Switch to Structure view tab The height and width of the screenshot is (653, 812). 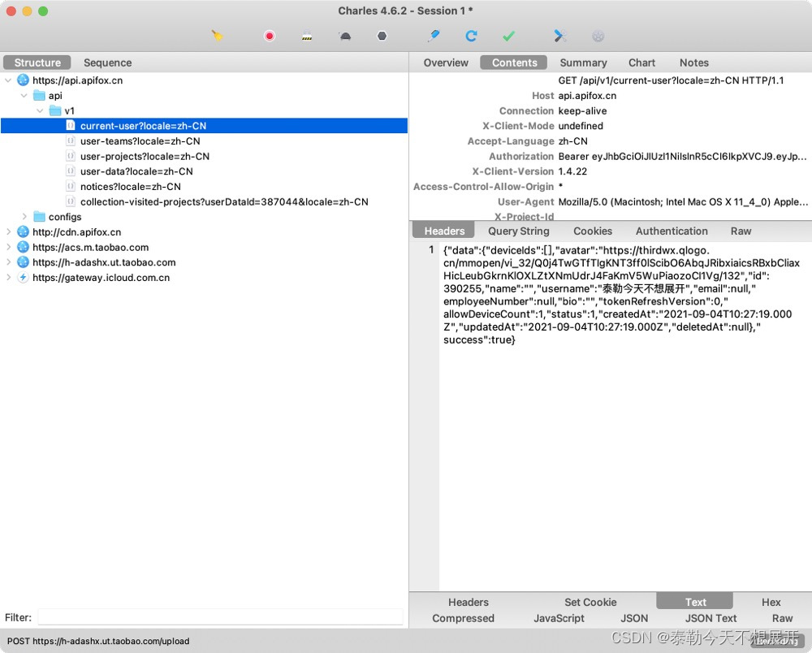point(37,63)
